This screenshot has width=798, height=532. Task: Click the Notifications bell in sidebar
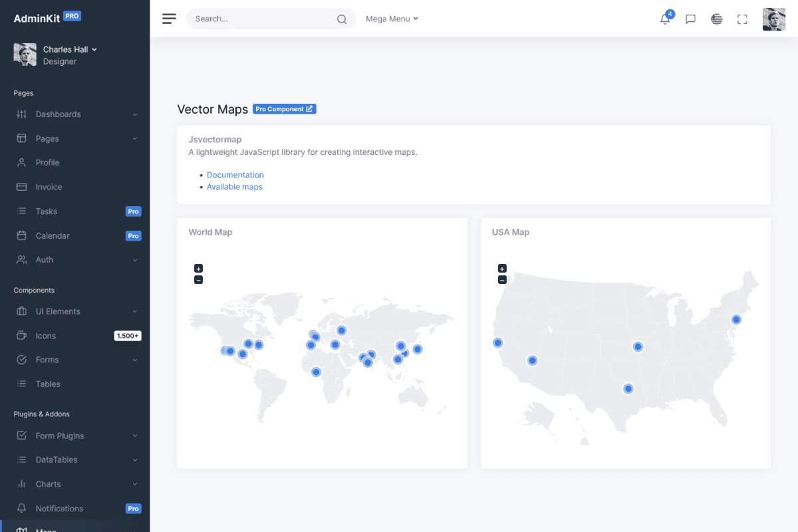tap(21, 508)
